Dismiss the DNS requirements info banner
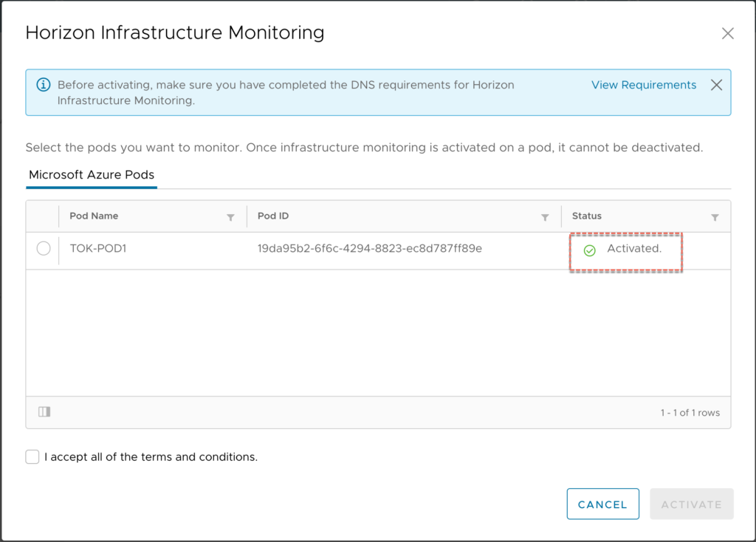This screenshot has width=756, height=542. 715,85
